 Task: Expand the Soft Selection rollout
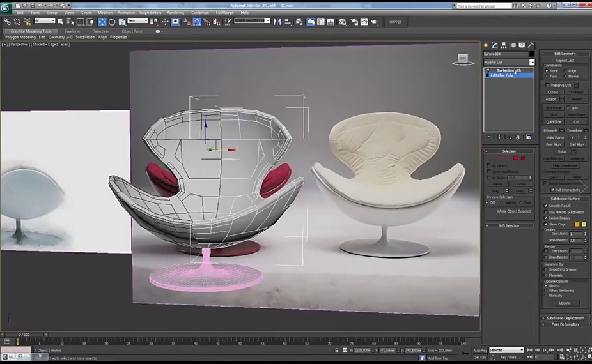(x=509, y=225)
